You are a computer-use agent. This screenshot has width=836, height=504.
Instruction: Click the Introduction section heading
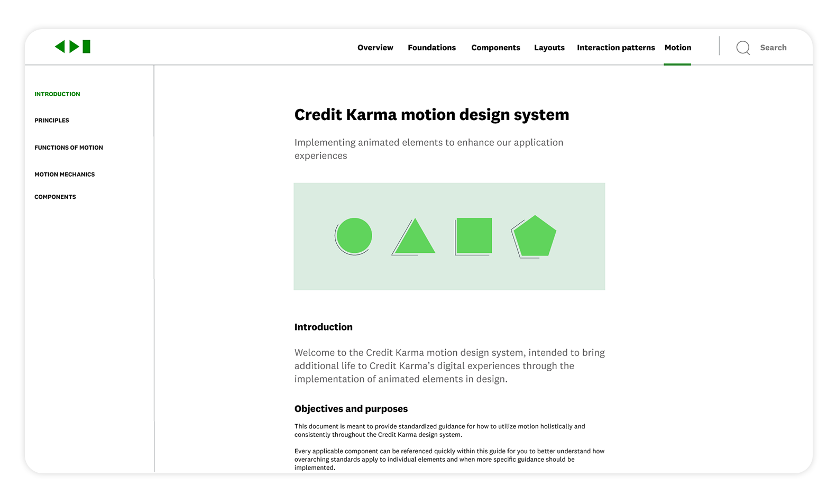pyautogui.click(x=323, y=327)
